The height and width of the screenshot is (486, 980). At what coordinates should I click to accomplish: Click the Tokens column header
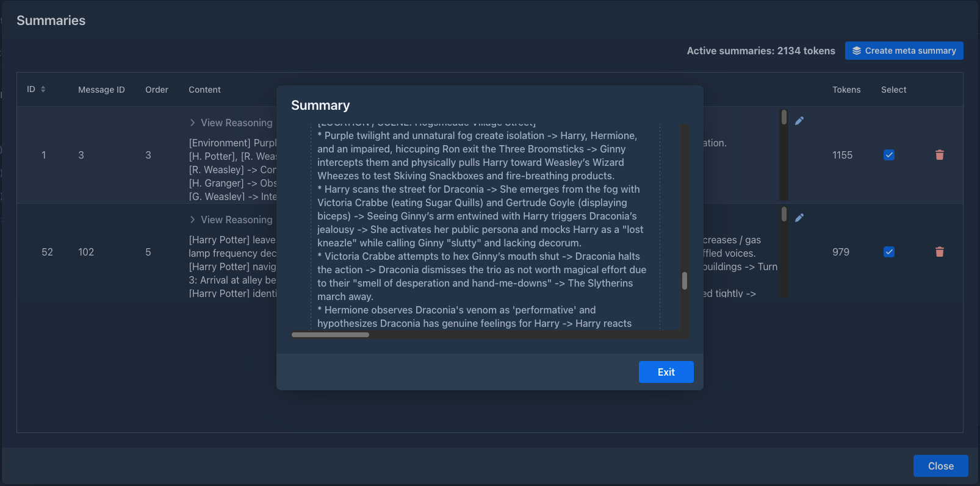pos(846,90)
